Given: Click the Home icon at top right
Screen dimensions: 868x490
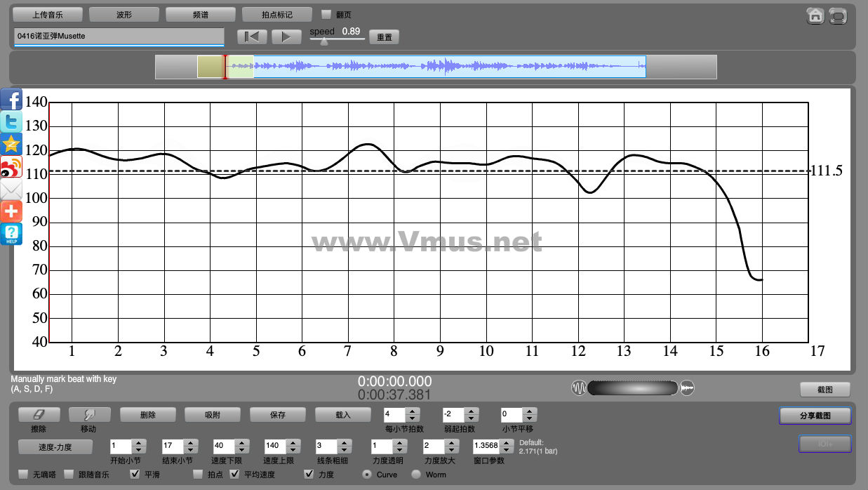Looking at the screenshot, I should 815,16.
